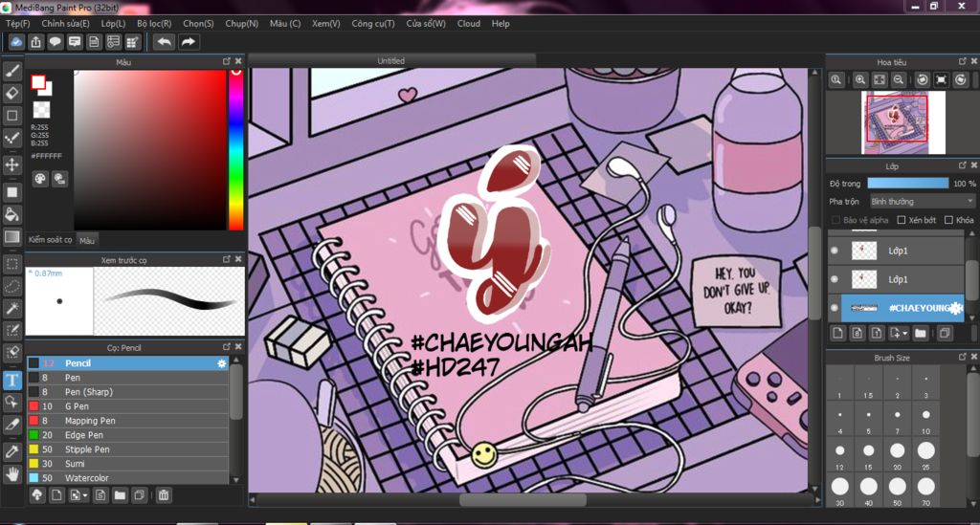Select the Bucket fill tool

11,214
